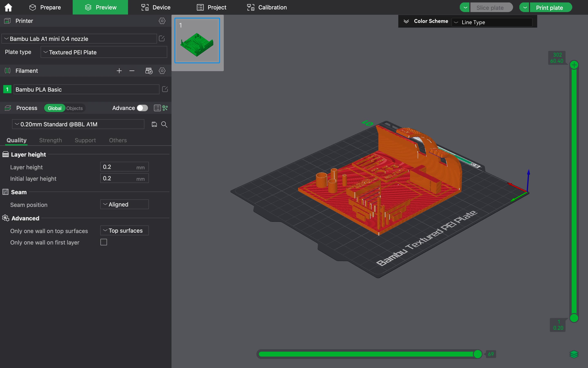Open the Only one wall on top surfaces dropdown
This screenshot has width=588, height=368.
point(124,230)
